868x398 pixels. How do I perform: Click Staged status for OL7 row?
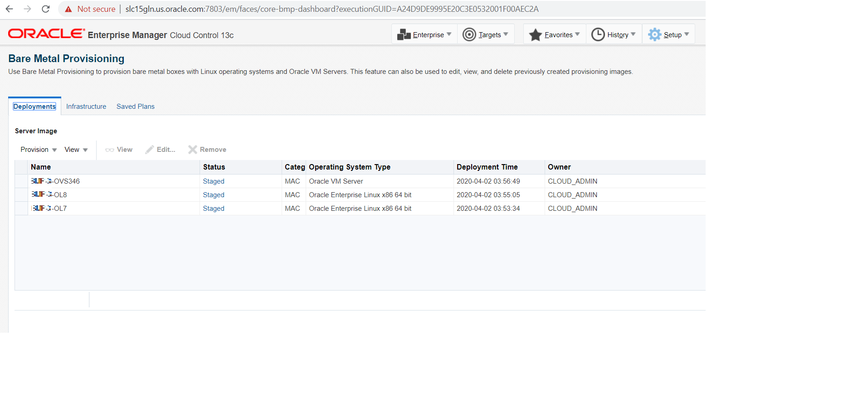click(x=214, y=209)
